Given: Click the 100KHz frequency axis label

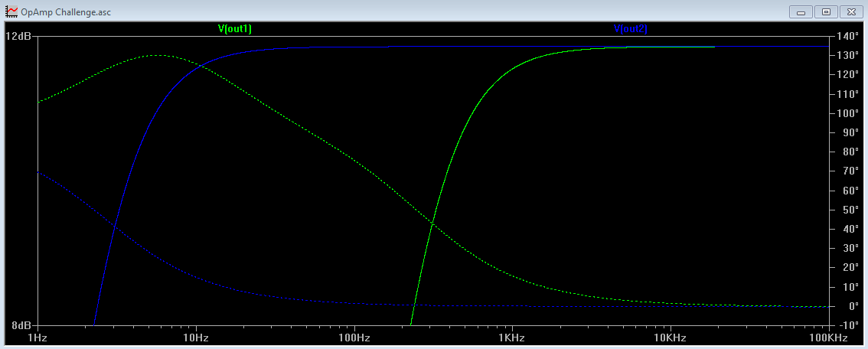Looking at the screenshot, I should click(829, 337).
